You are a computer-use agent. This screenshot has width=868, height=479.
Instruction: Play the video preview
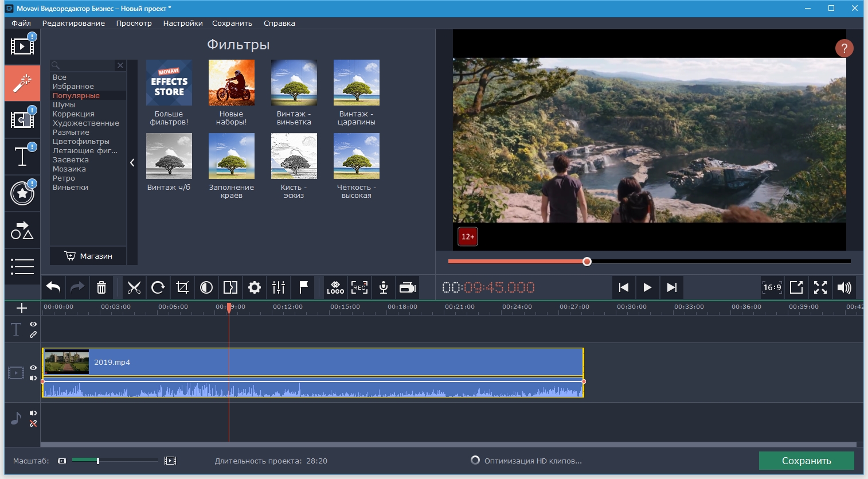click(x=647, y=287)
